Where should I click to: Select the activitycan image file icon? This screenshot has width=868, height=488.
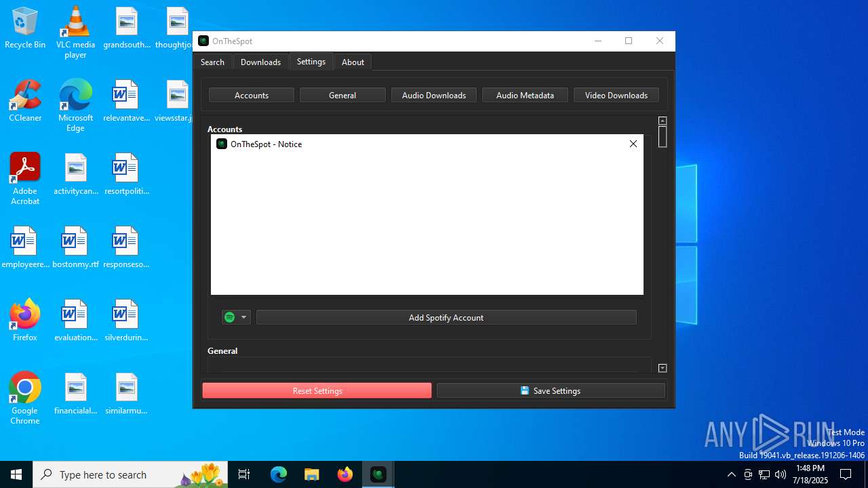click(75, 175)
